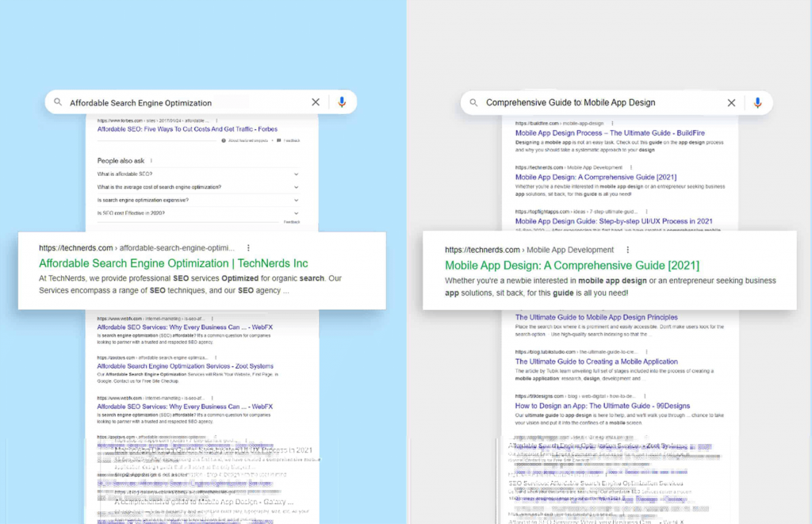Click the snippet text At TechNerds, we provide professional SEO services
This screenshot has height=524, width=812.
tap(190, 285)
